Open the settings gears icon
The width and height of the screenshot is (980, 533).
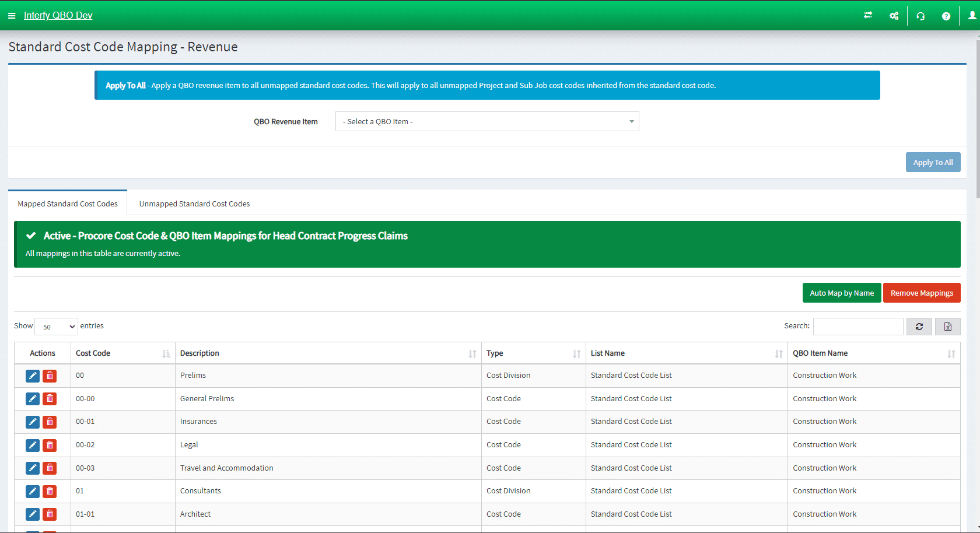pos(894,15)
